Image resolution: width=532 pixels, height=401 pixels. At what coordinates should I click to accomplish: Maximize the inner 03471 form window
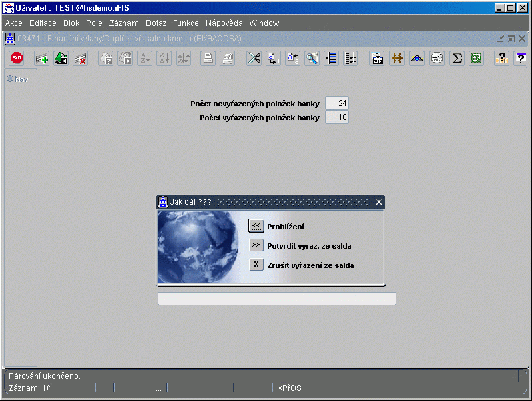511,39
